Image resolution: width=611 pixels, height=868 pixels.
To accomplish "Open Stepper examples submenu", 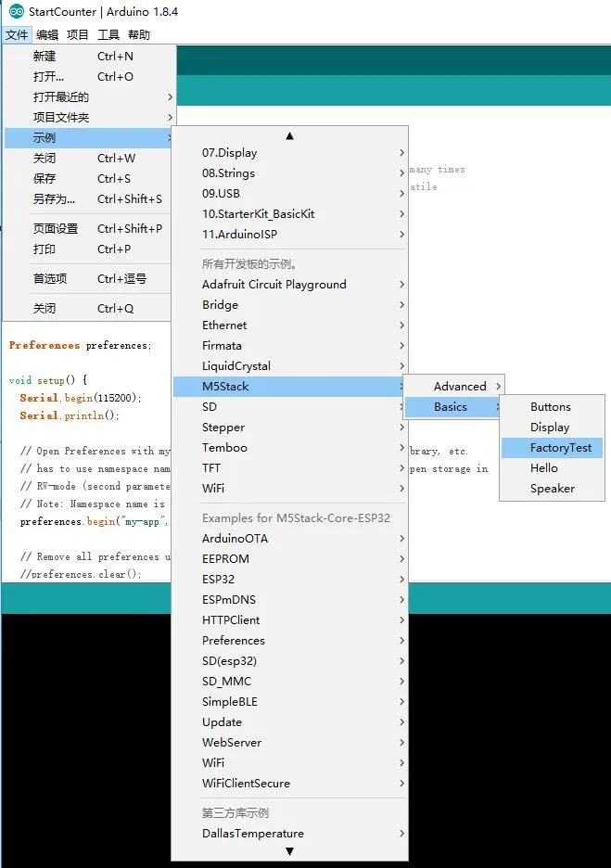I will 289,428.
